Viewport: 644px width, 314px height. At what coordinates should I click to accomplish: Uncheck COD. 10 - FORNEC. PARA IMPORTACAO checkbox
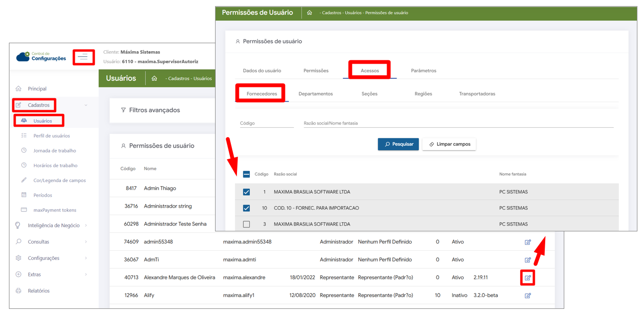[246, 208]
